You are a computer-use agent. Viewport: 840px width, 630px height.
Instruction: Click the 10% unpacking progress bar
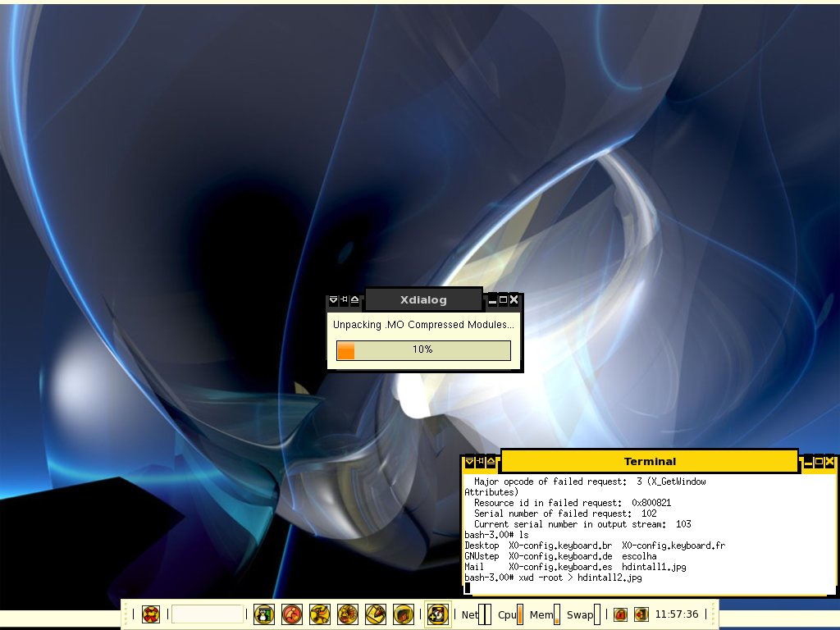423,349
